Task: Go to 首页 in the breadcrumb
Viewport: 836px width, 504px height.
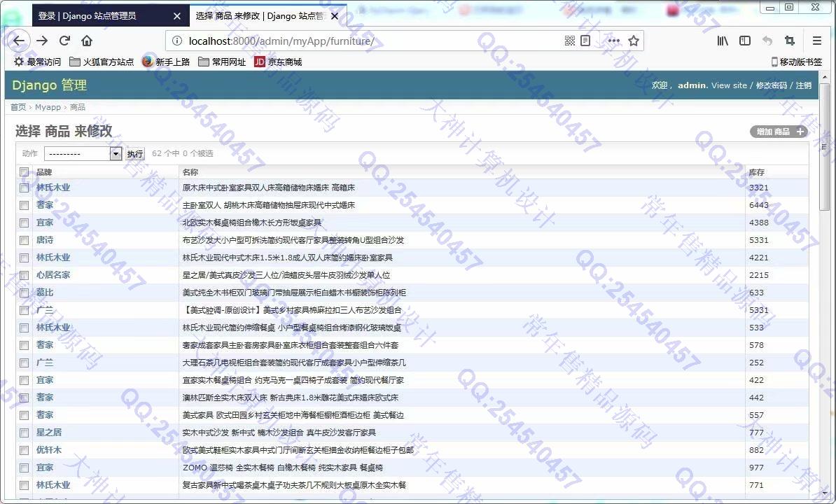Action: coord(18,107)
